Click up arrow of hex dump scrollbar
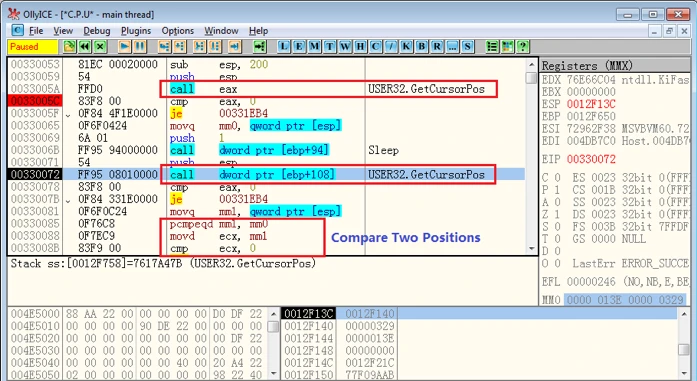The height and width of the screenshot is (381, 697). [273, 314]
